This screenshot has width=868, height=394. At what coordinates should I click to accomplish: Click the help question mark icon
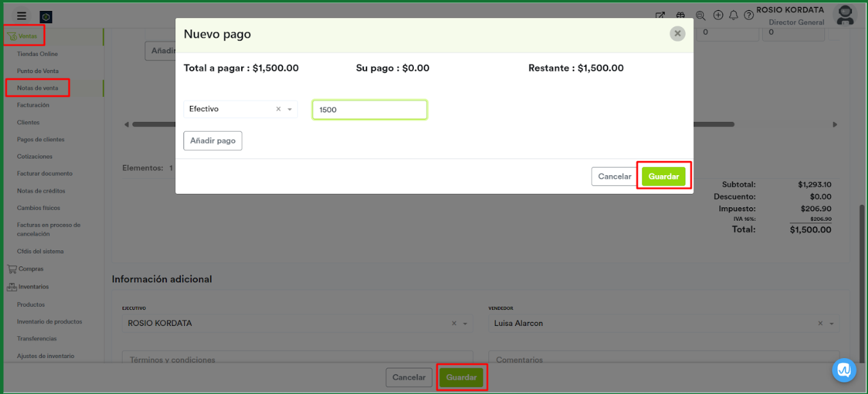(748, 15)
